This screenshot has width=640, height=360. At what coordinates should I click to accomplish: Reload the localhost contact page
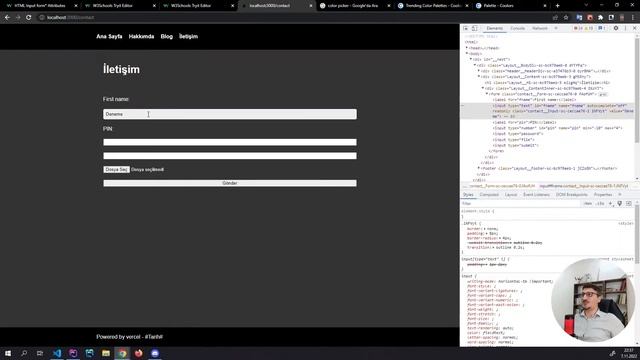tap(29, 18)
